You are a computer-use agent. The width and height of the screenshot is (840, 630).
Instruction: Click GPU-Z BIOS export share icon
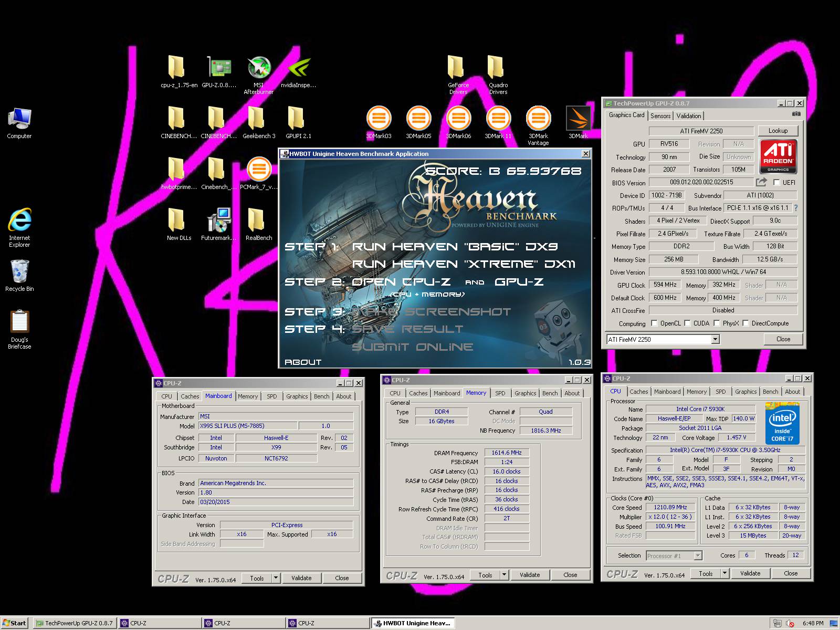[761, 182]
